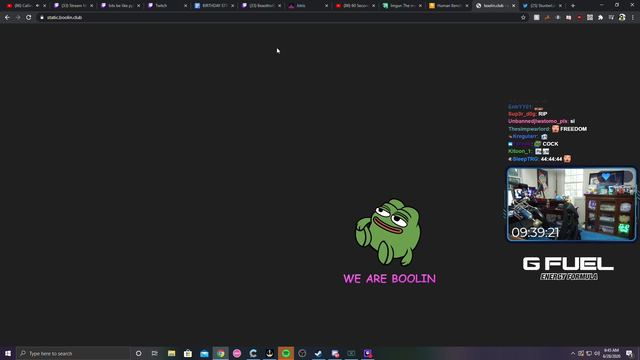Close the Imgur tab

[420, 6]
